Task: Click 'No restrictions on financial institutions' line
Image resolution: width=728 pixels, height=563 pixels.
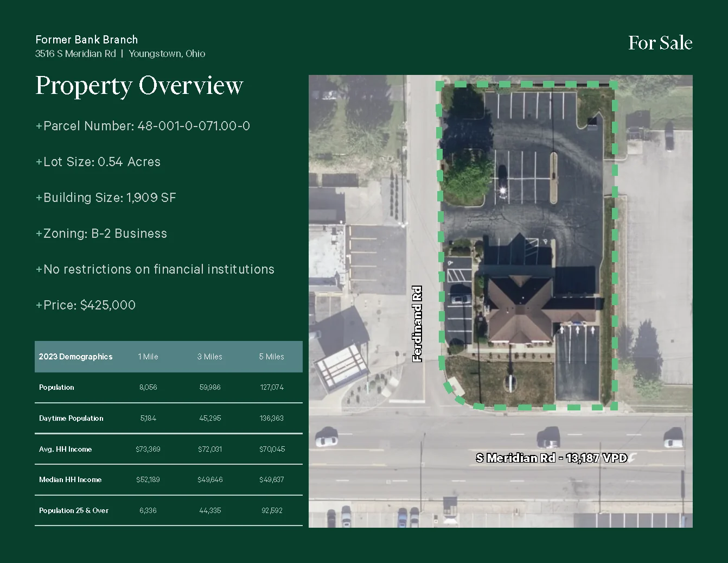Action: (155, 269)
